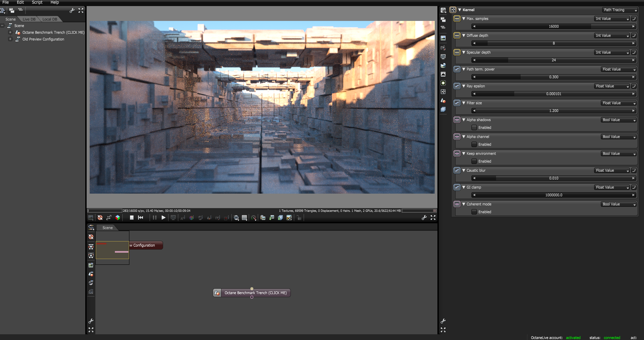Enable the Alpha channel checkbox
Screen dimensions: 644x340
pyautogui.click(x=474, y=144)
